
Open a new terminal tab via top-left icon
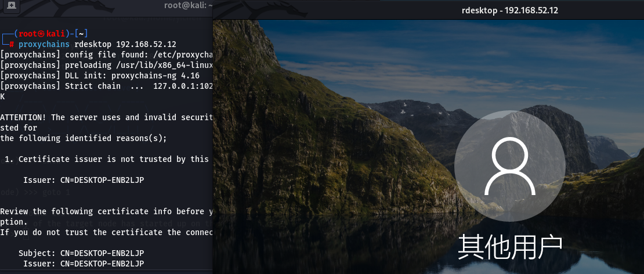[x=12, y=5]
